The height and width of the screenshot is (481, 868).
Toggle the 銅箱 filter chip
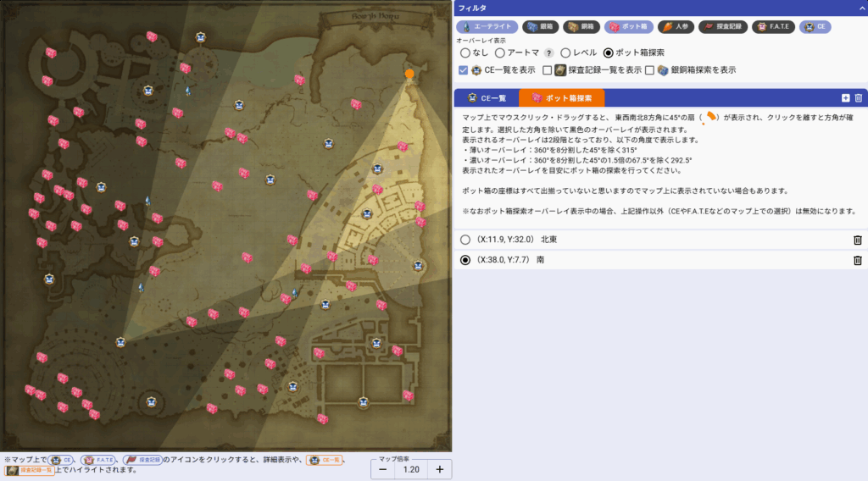[581, 26]
